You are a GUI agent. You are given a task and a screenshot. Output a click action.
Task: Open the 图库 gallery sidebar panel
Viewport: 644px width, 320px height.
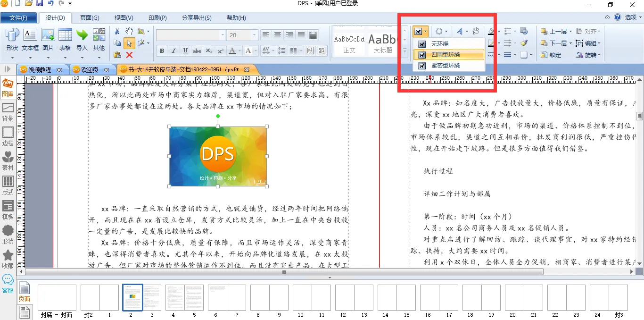(8, 88)
